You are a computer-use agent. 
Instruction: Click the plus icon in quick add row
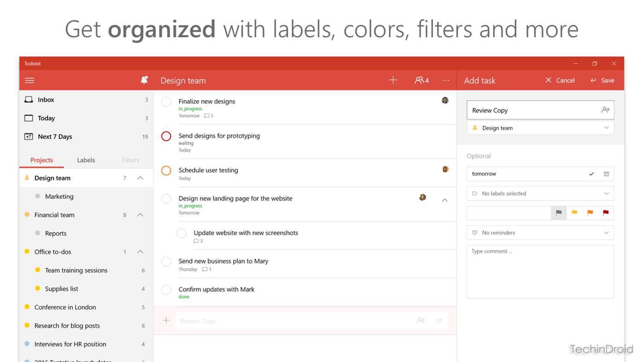coord(166,321)
